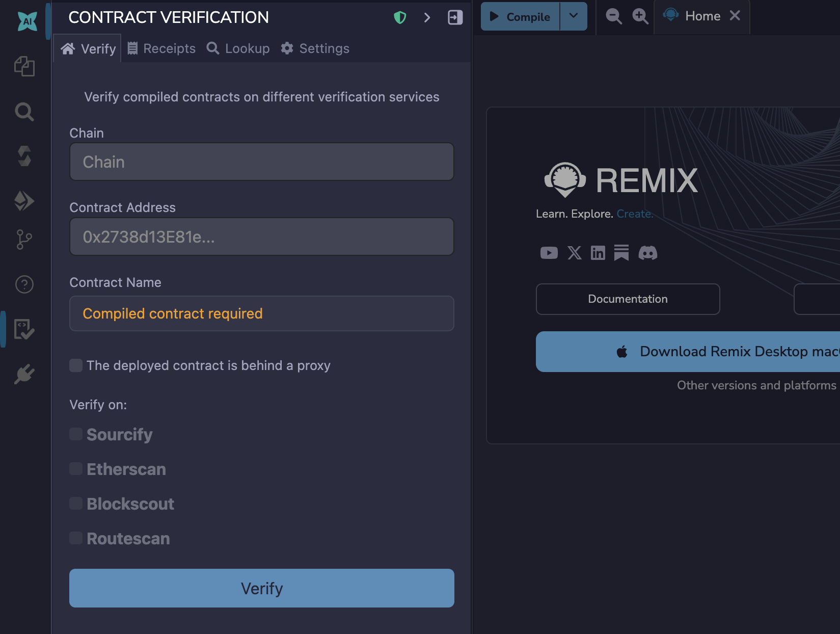The height and width of the screenshot is (634, 840).
Task: Open the Chain selection field
Action: point(262,162)
